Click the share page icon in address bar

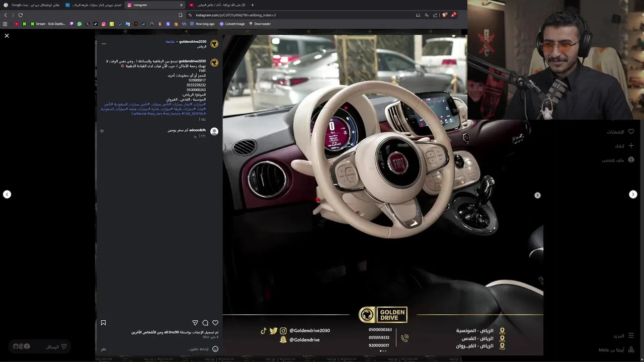click(435, 15)
